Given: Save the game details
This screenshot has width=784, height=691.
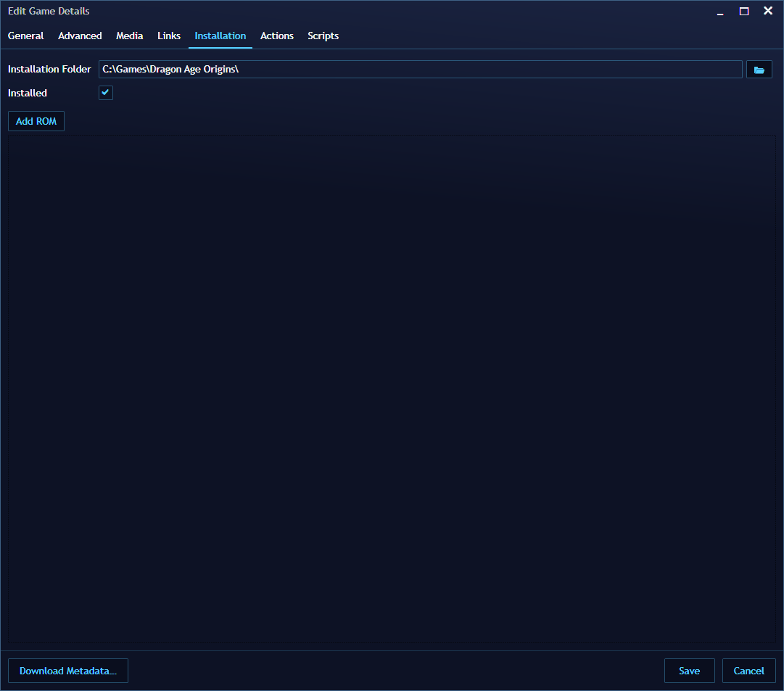Looking at the screenshot, I should click(x=689, y=670).
